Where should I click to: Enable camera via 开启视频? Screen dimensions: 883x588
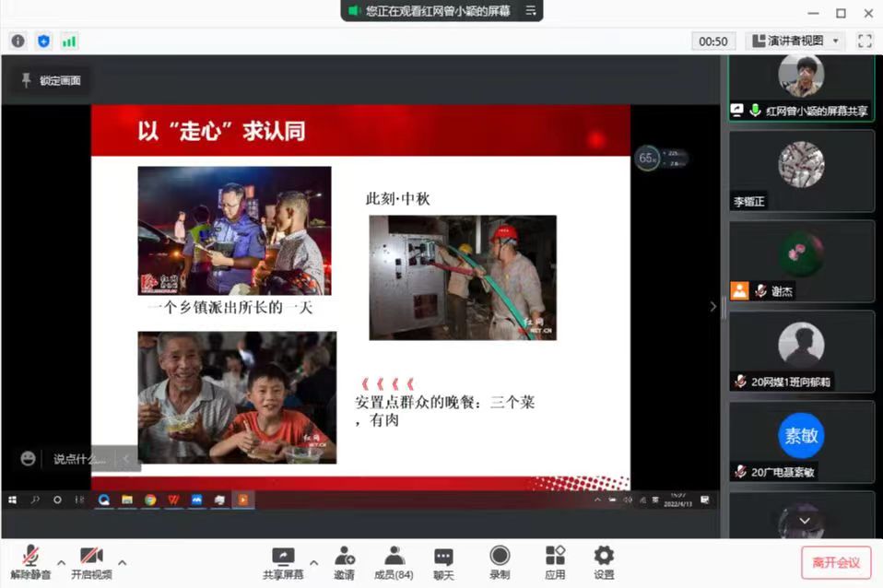91,560
